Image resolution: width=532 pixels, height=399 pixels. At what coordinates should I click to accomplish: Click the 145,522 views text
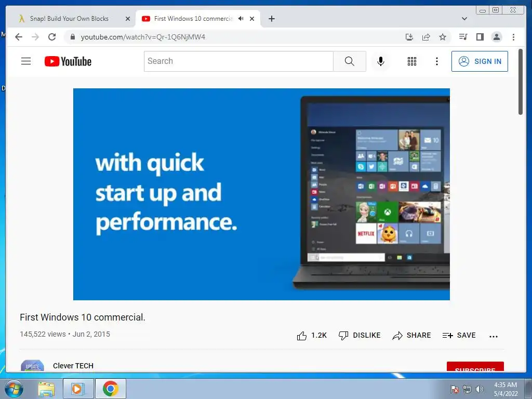click(x=43, y=334)
